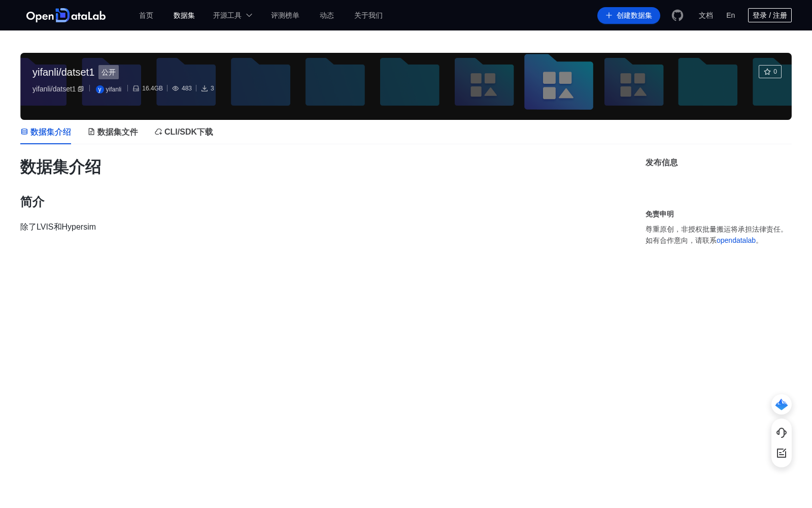The image size is (812, 508).
Task: Open the blue bird floating widget icon
Action: [x=782, y=404]
